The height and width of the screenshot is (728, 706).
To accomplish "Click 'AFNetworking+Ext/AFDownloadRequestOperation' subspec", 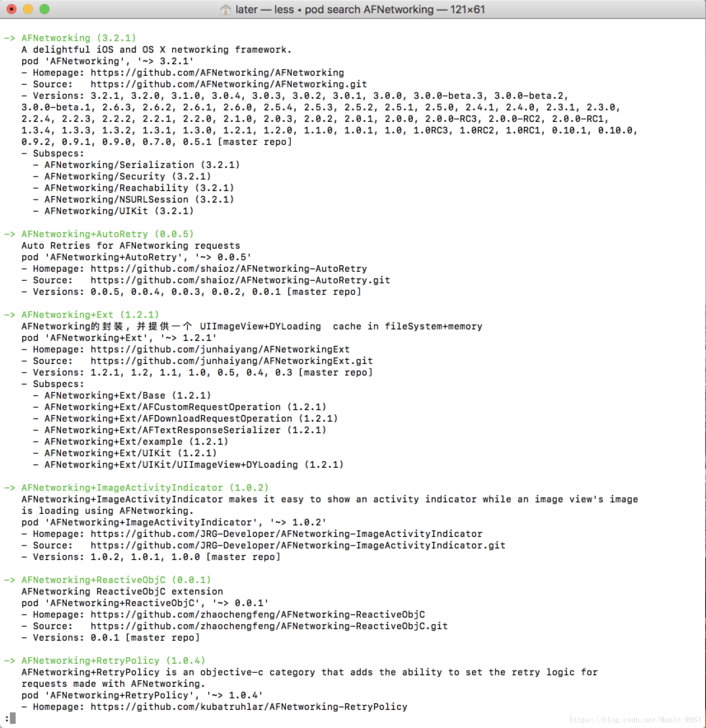I will coord(191,418).
